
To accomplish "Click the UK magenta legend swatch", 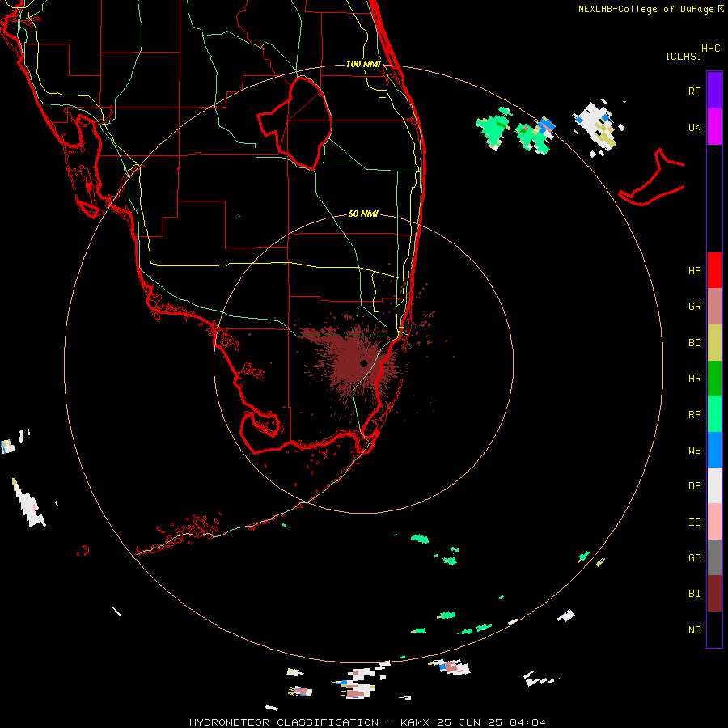I will tap(714, 127).
